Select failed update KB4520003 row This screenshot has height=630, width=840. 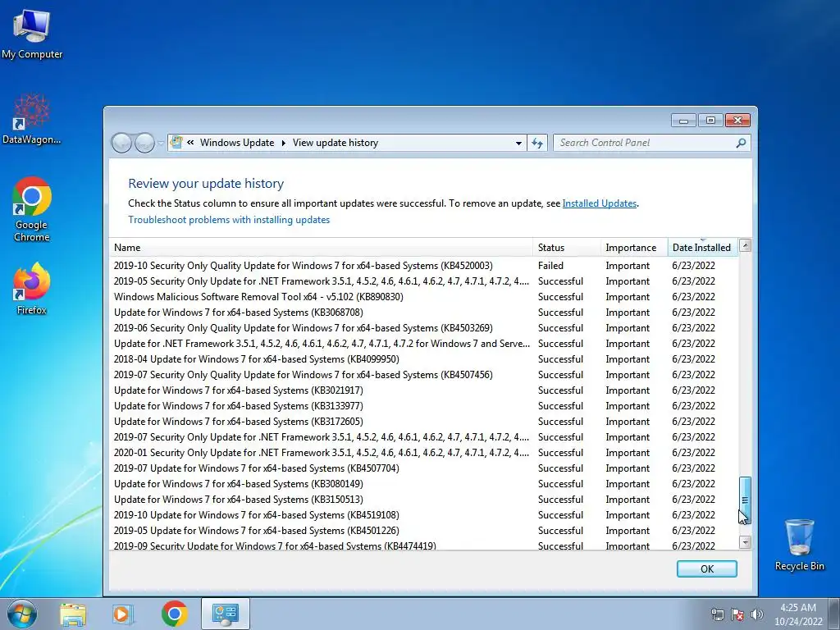point(423,266)
